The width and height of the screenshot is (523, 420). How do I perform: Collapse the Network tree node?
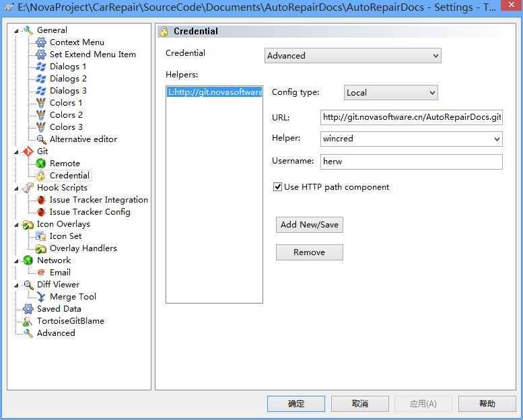pos(16,261)
